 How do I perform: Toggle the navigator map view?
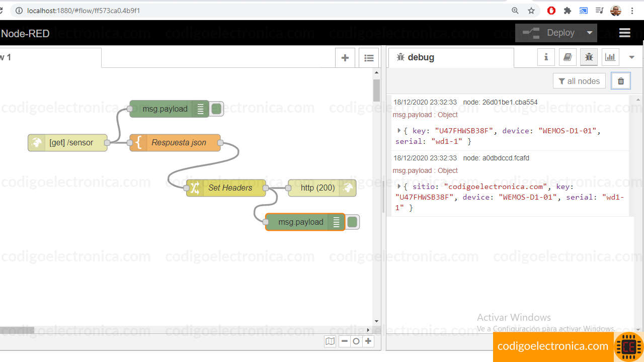[330, 341]
